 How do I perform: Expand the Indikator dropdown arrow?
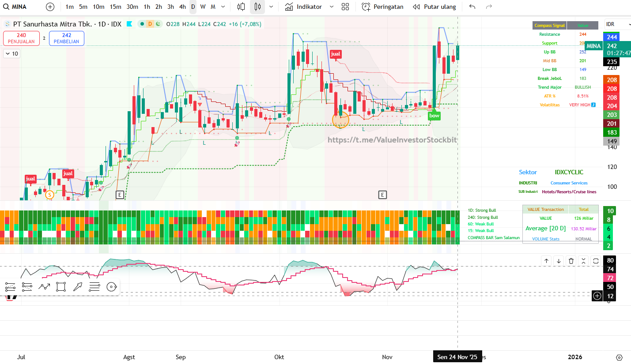click(x=332, y=7)
